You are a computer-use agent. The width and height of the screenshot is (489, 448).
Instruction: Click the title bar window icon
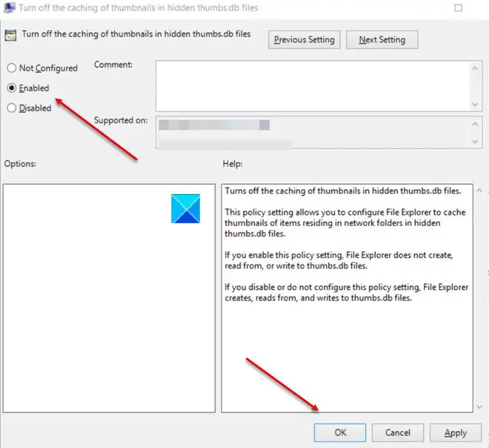tap(8, 8)
